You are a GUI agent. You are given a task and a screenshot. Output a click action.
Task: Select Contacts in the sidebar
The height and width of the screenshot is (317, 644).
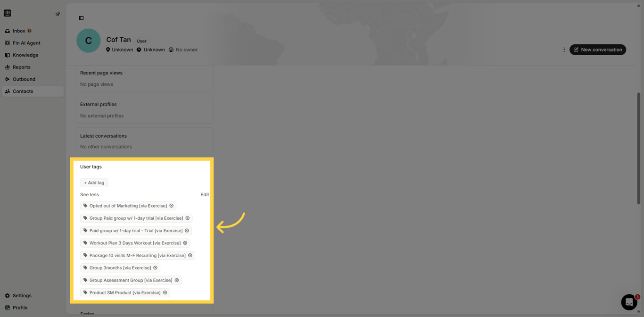tap(23, 91)
